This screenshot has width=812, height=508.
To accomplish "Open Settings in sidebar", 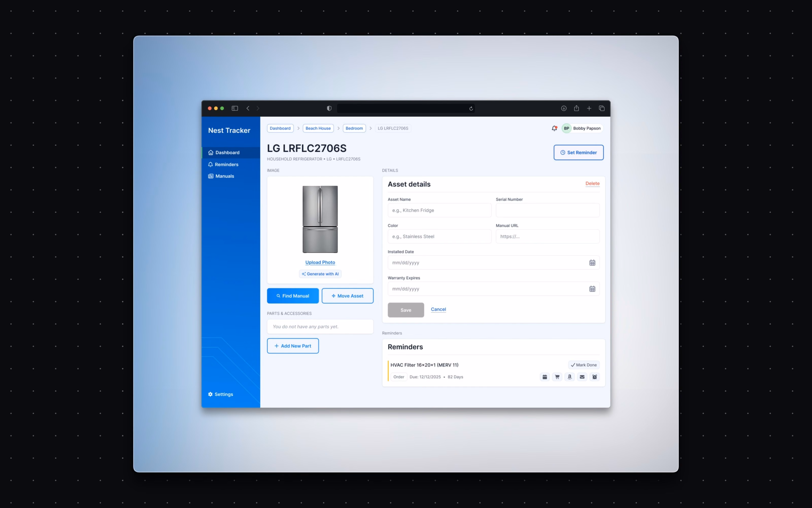I will pyautogui.click(x=221, y=394).
